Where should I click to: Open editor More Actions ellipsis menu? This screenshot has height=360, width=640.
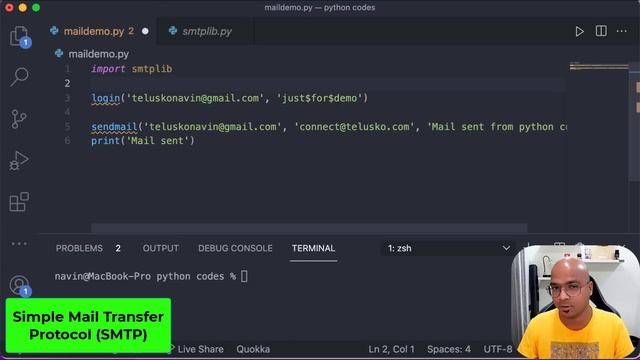click(622, 31)
